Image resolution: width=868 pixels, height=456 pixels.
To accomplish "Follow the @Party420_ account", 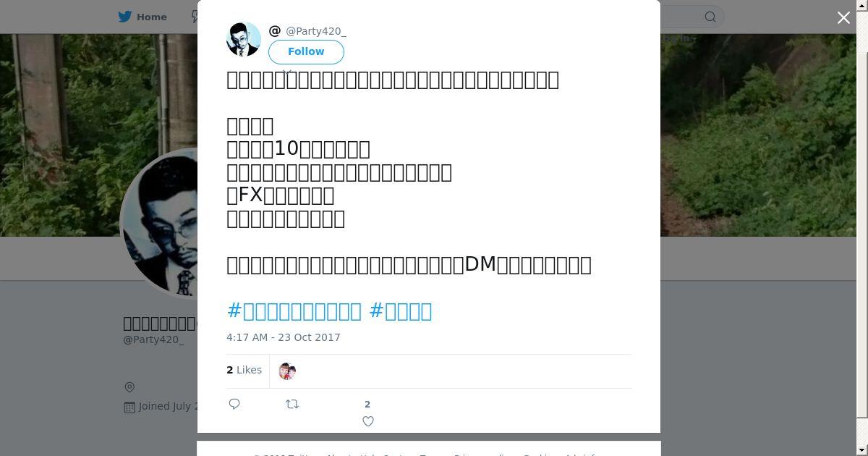I will click(x=306, y=51).
